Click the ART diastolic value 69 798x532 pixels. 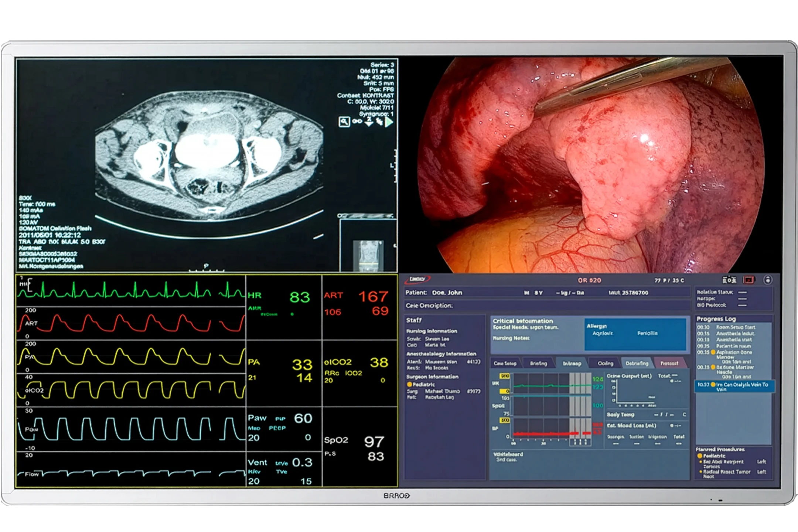click(380, 311)
